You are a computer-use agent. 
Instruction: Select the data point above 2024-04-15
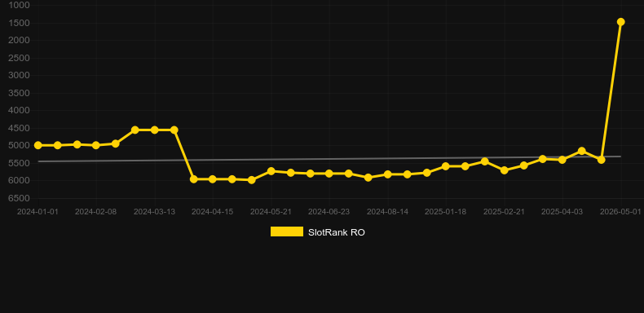coord(212,179)
